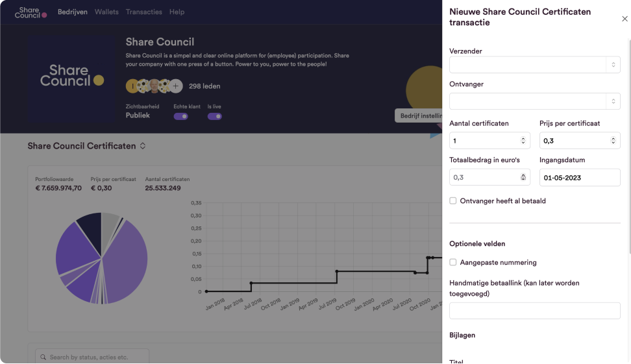Open the Wallets menu
Viewport: 631px width, 364px height.
pos(106,12)
